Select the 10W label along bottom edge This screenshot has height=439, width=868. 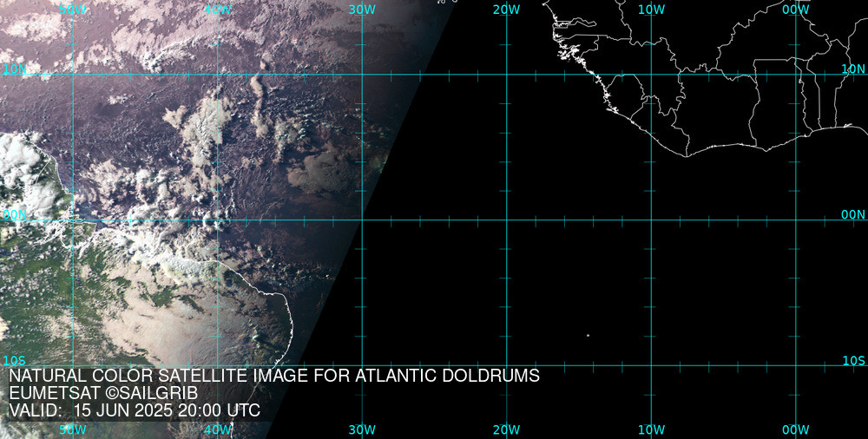pyautogui.click(x=651, y=429)
